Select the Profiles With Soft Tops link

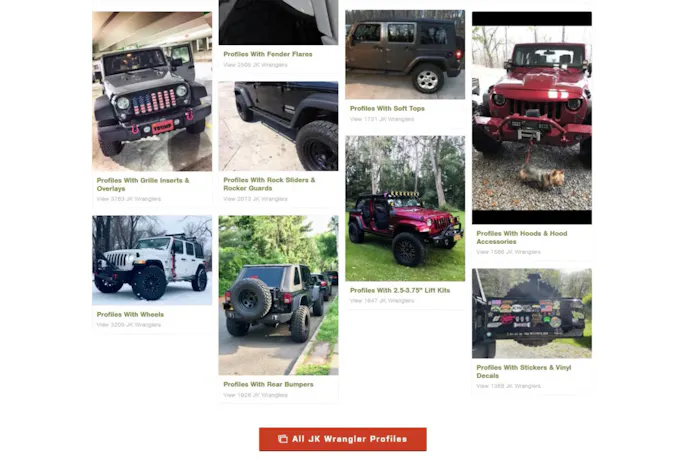387,108
